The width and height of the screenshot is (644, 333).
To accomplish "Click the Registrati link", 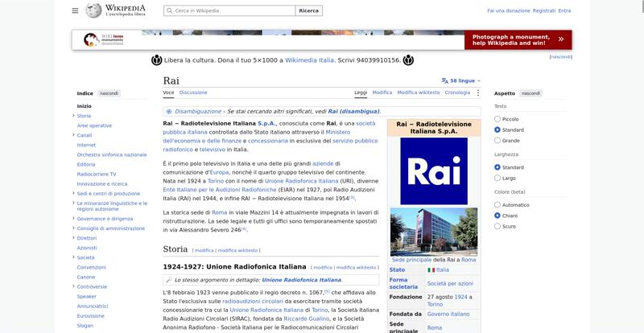I will coord(544,10).
